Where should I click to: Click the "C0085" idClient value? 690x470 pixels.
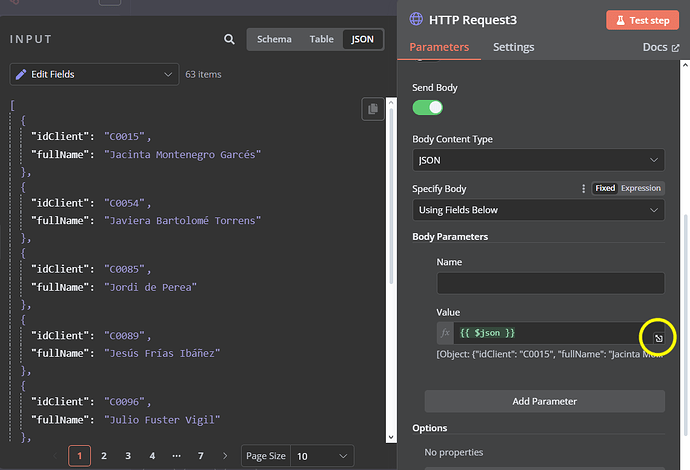[x=124, y=269]
